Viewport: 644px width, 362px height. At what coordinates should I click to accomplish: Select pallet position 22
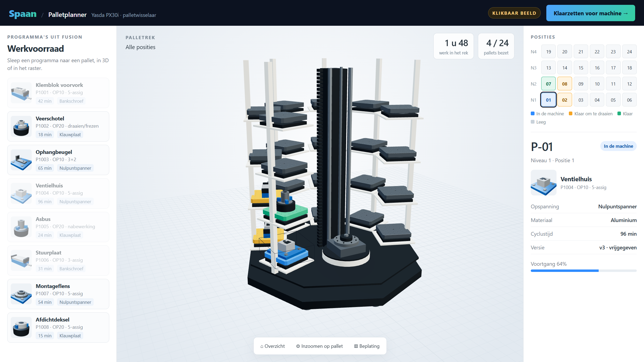(x=597, y=51)
